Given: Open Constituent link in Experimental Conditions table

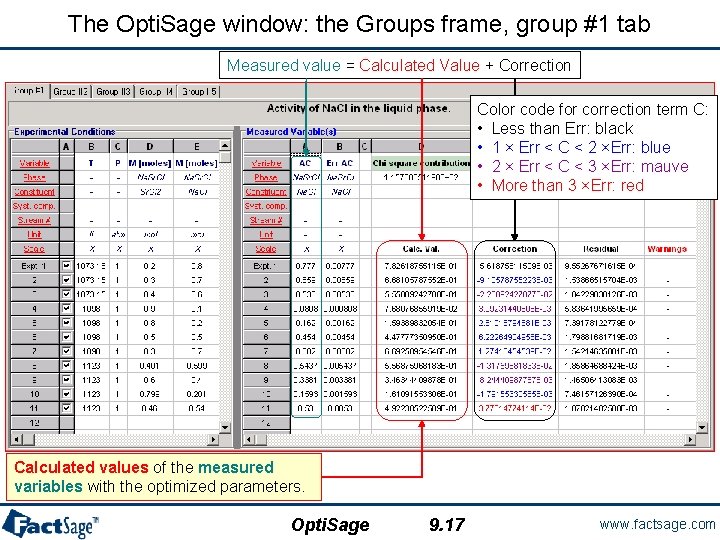Looking at the screenshot, I should point(34,191).
